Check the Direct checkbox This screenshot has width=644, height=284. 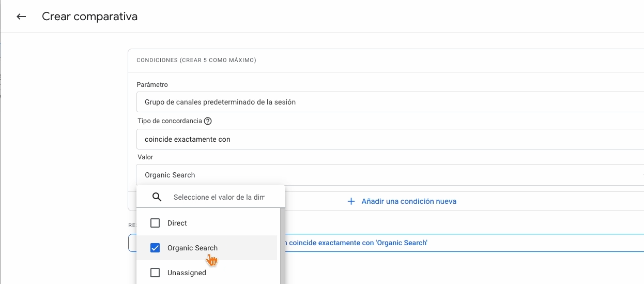(x=155, y=223)
